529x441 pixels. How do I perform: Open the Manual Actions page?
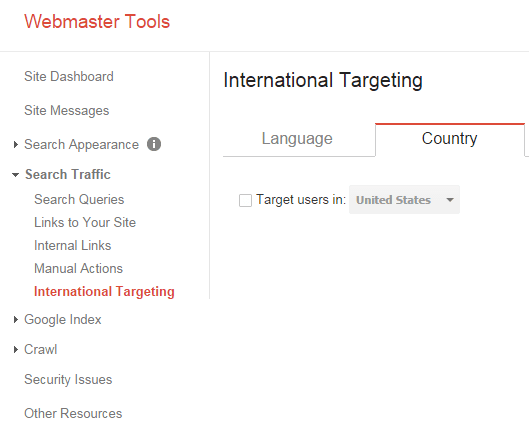[x=79, y=269]
